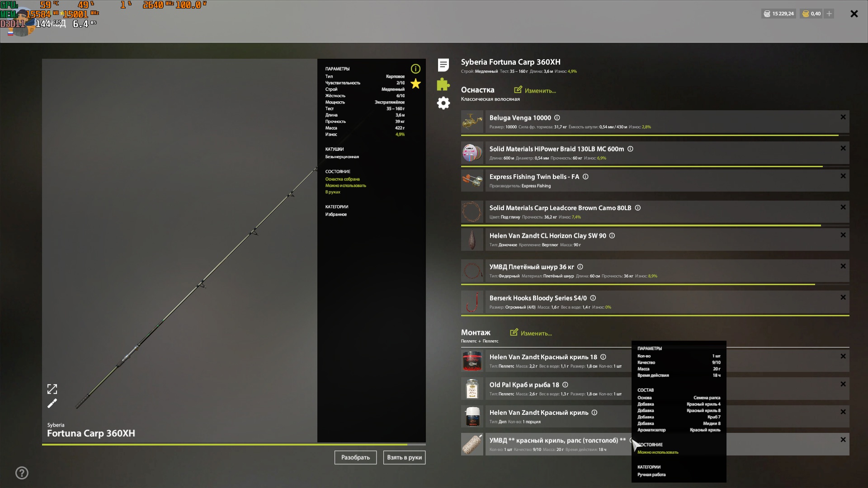Remove Express Fishing Twin bells
The height and width of the screenshot is (488, 868).
(x=843, y=176)
